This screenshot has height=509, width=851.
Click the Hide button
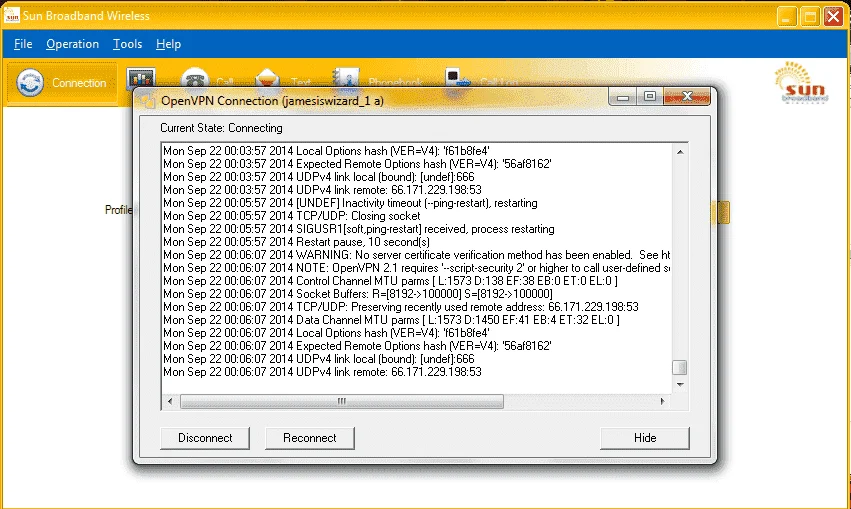(645, 438)
